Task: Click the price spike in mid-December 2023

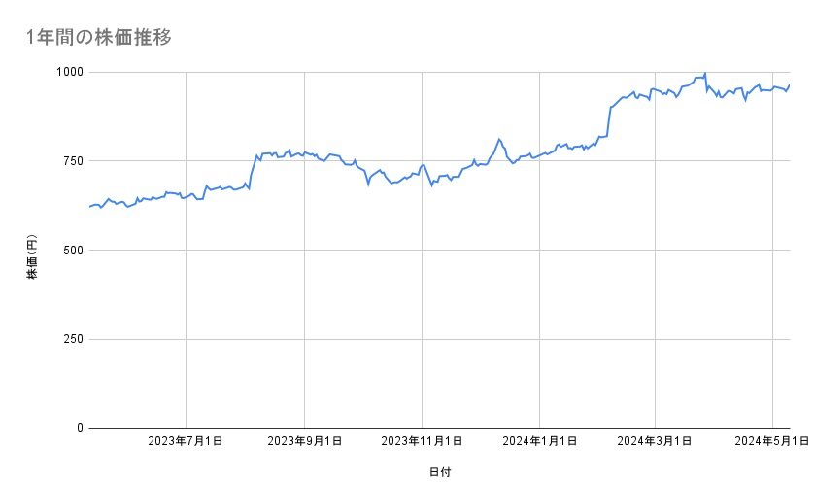Action: point(499,139)
